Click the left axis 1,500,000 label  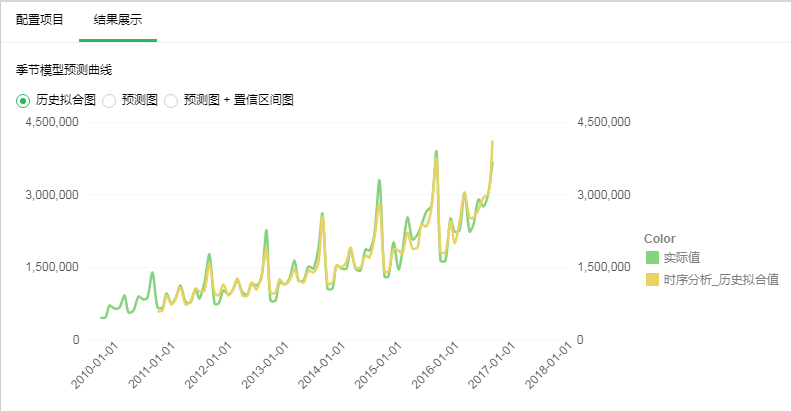pos(51,267)
